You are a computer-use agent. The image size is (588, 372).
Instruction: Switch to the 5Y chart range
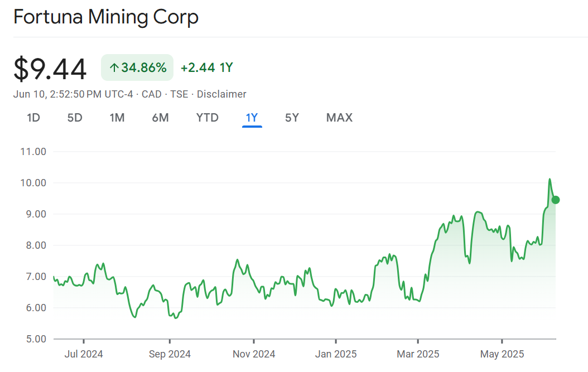(292, 118)
